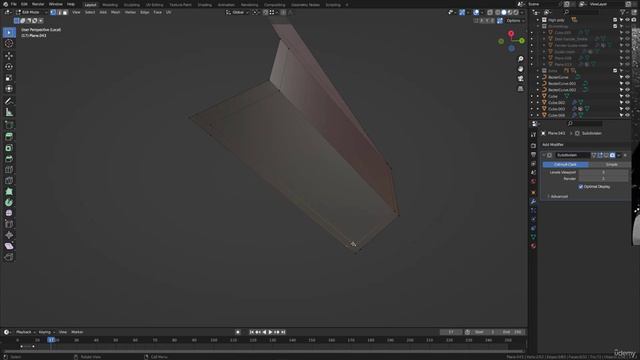Viewport: 640px width, 360px height.
Task: Select the Extrude Region tool
Action: coord(9,137)
